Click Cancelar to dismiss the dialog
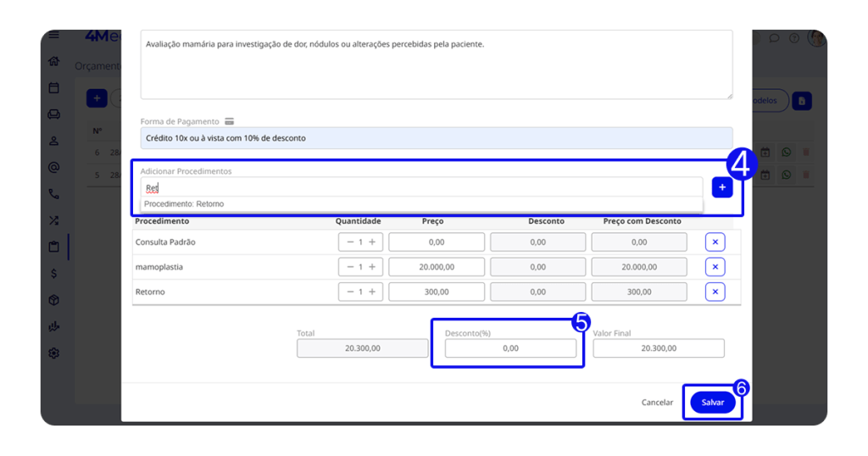Screen dimensions: 868x456 click(x=657, y=403)
